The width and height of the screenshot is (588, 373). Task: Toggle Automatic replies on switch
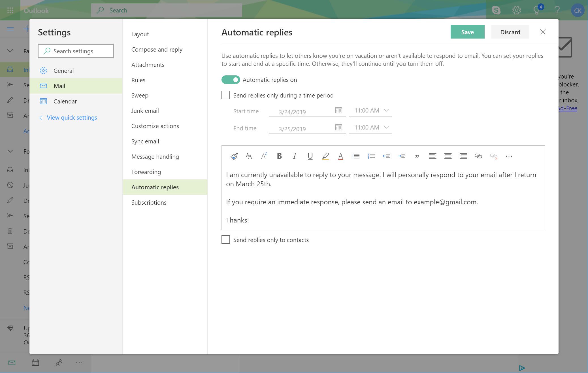[x=230, y=79]
